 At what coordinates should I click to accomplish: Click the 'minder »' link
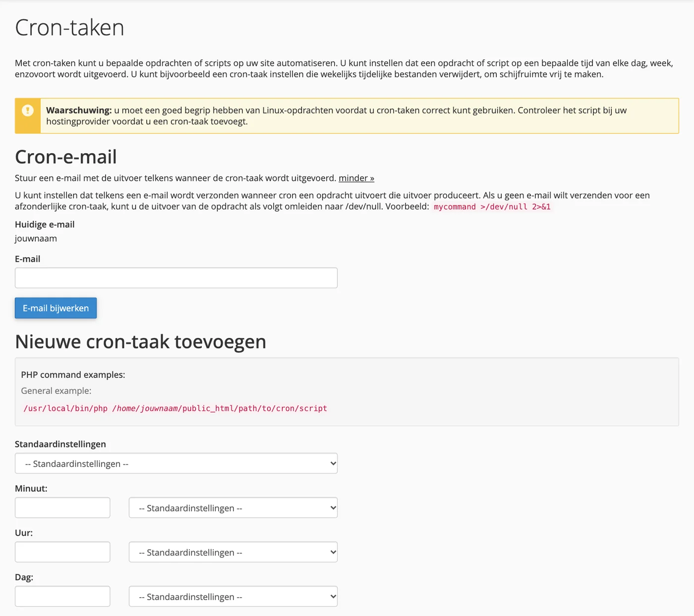[356, 178]
